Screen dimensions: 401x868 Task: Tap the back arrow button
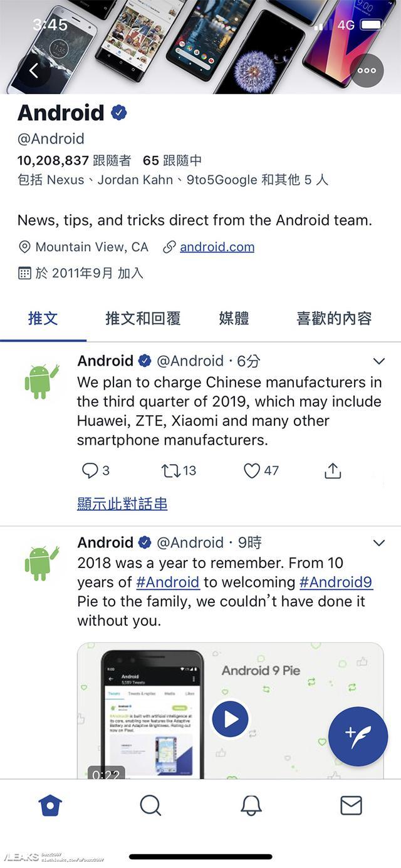coord(34,70)
